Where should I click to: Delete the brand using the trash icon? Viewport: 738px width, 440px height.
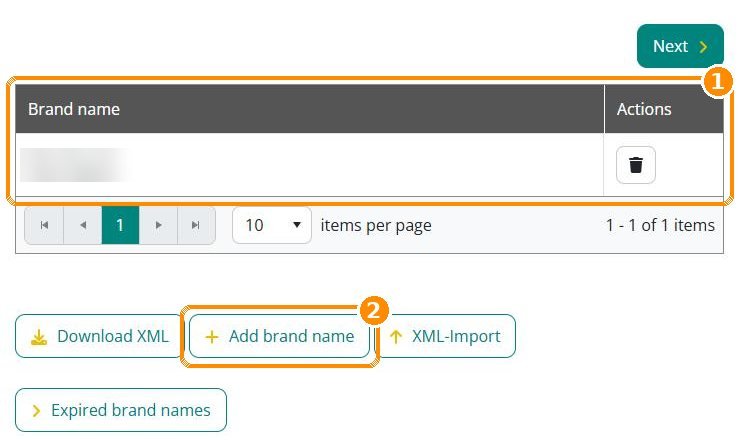pos(635,165)
